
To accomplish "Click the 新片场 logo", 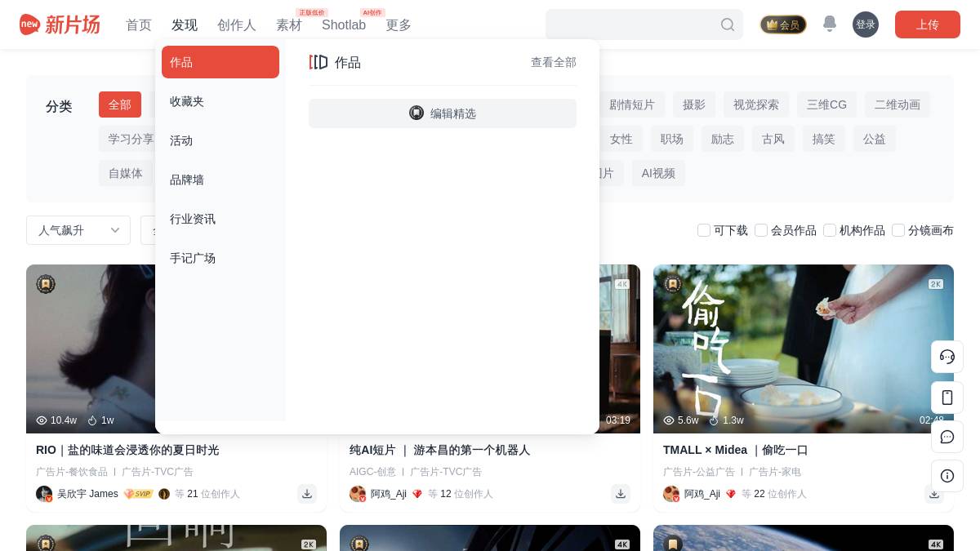I will 60,24.
